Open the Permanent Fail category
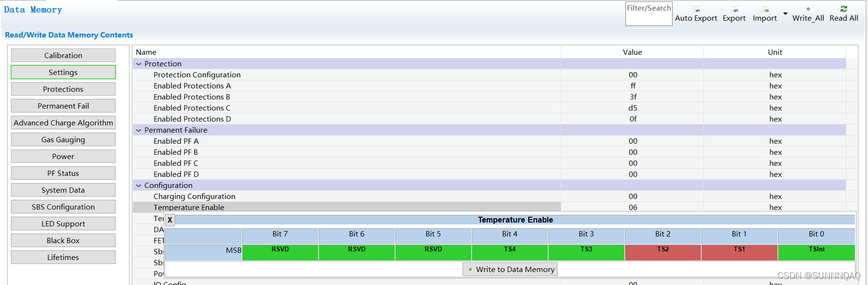868x285 pixels. click(63, 106)
